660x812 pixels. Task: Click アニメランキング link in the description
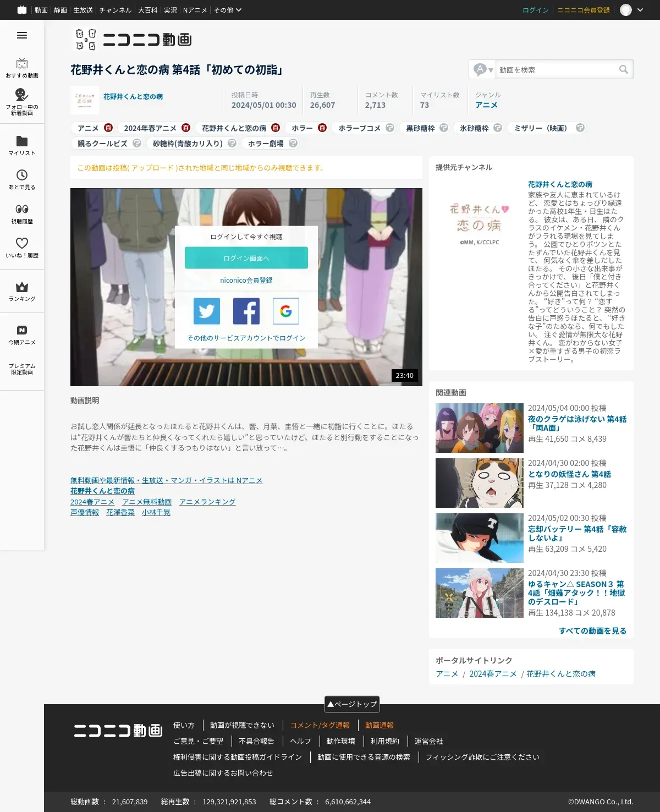click(207, 502)
